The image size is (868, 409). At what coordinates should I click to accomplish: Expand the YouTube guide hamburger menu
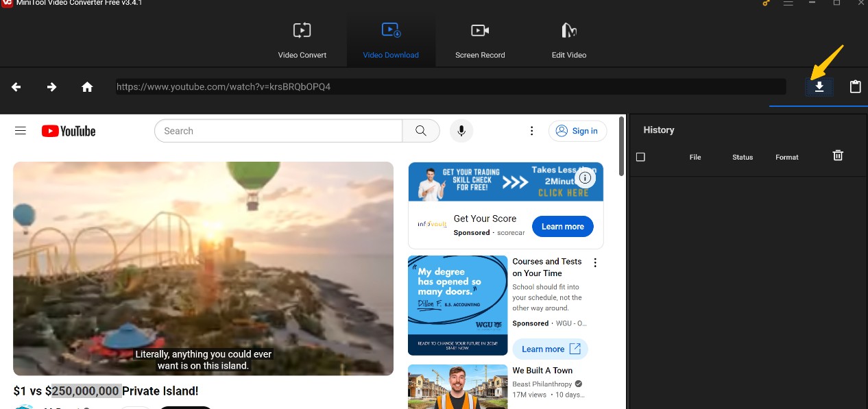tap(20, 130)
